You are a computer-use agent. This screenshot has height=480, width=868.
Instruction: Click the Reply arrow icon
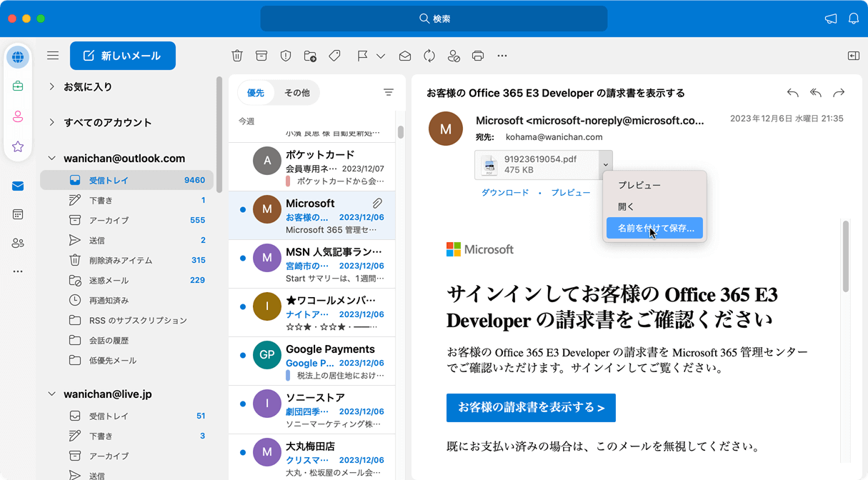(x=792, y=93)
